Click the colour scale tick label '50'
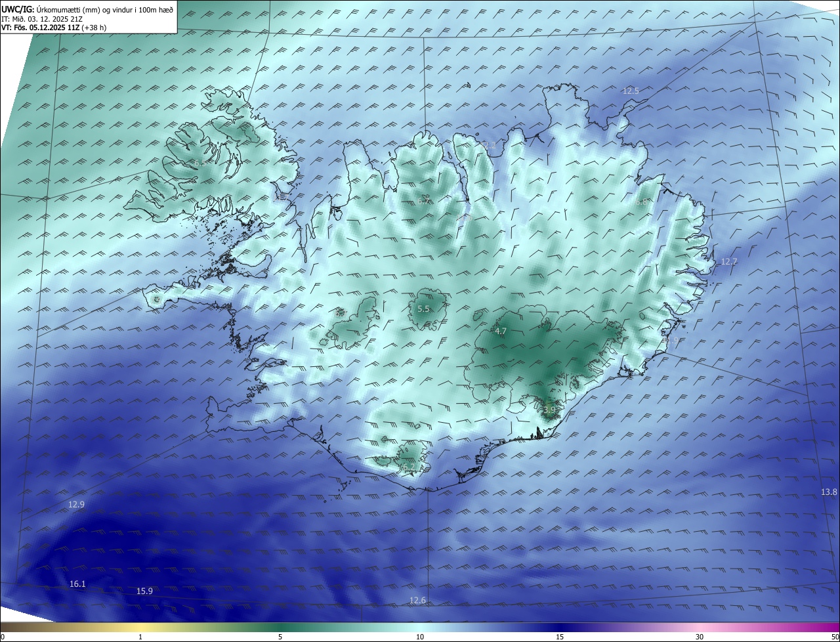840x642 pixels. point(835,637)
